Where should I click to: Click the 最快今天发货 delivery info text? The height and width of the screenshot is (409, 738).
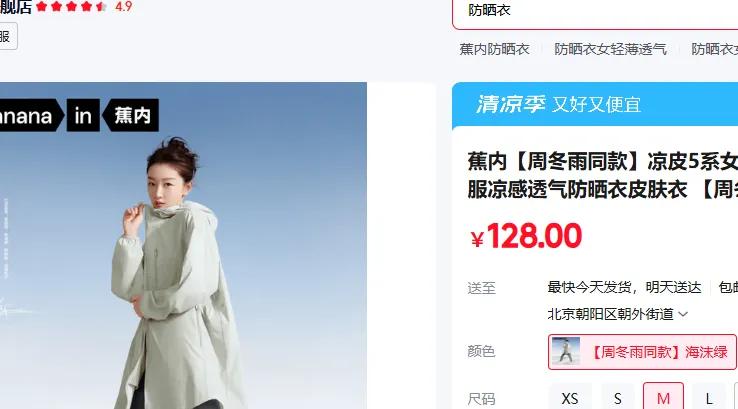tap(589, 287)
